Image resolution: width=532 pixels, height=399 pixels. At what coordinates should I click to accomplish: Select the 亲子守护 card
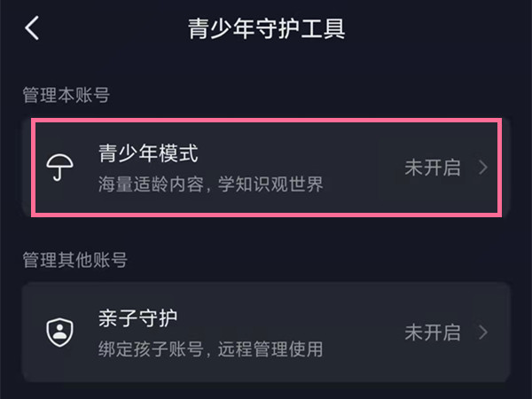(266, 332)
